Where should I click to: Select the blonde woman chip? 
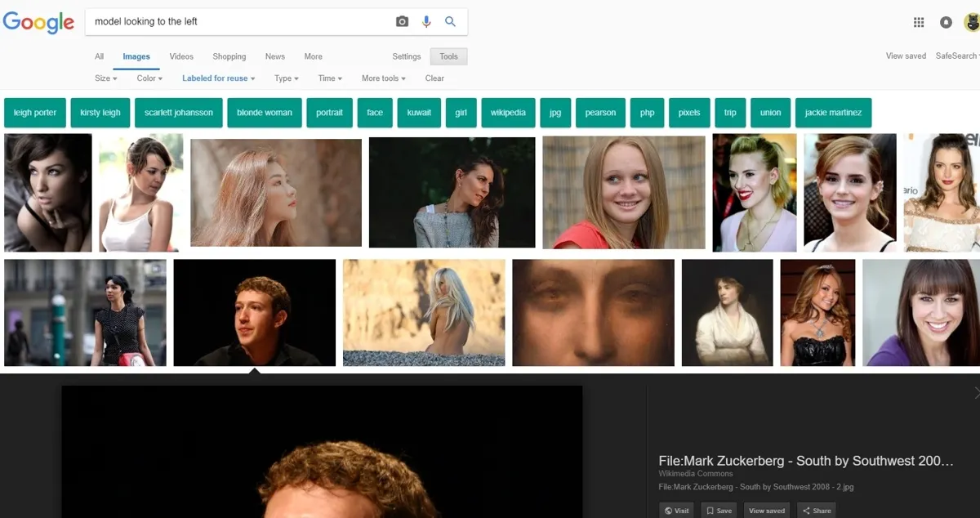point(265,113)
